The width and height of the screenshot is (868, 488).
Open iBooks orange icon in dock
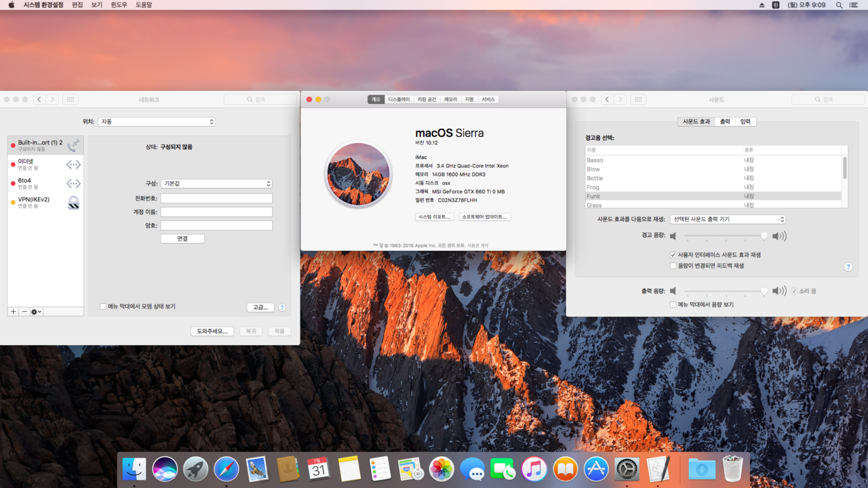point(565,469)
